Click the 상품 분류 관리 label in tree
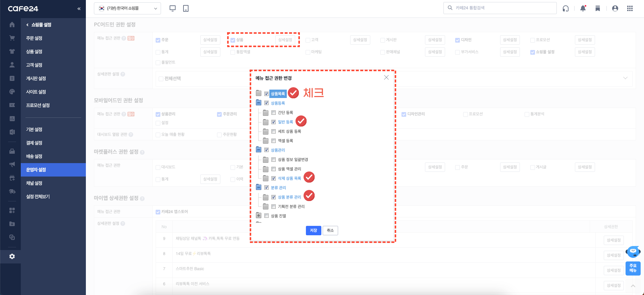Viewport: 644px width, 295px height. (x=289, y=197)
